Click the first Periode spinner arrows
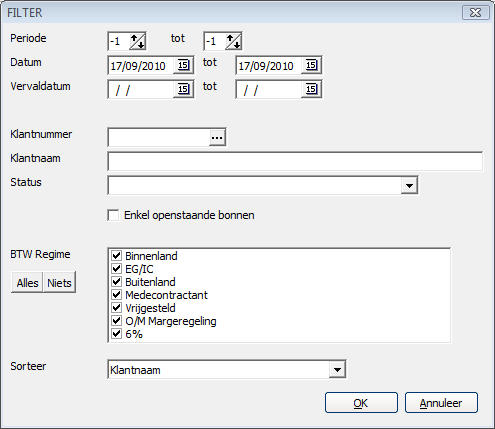 pyautogui.click(x=137, y=41)
